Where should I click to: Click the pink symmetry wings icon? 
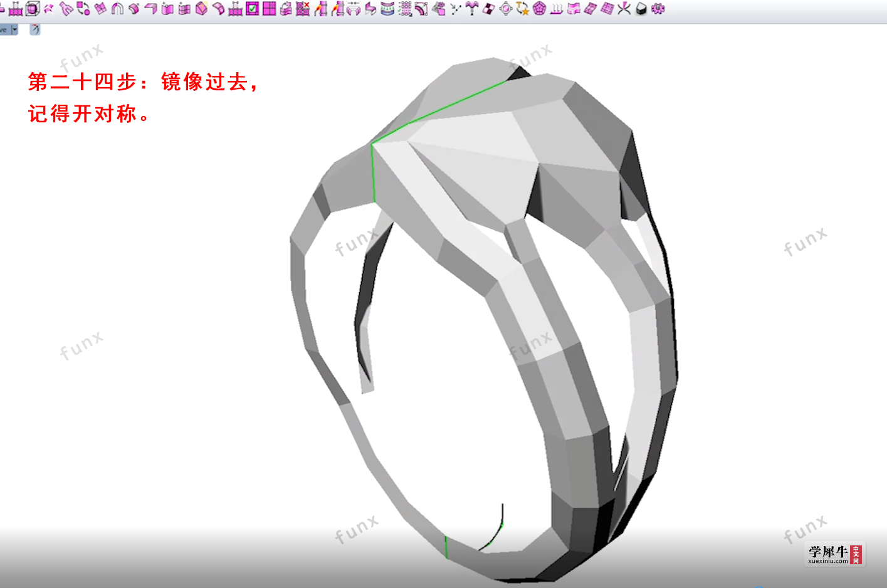(x=472, y=9)
